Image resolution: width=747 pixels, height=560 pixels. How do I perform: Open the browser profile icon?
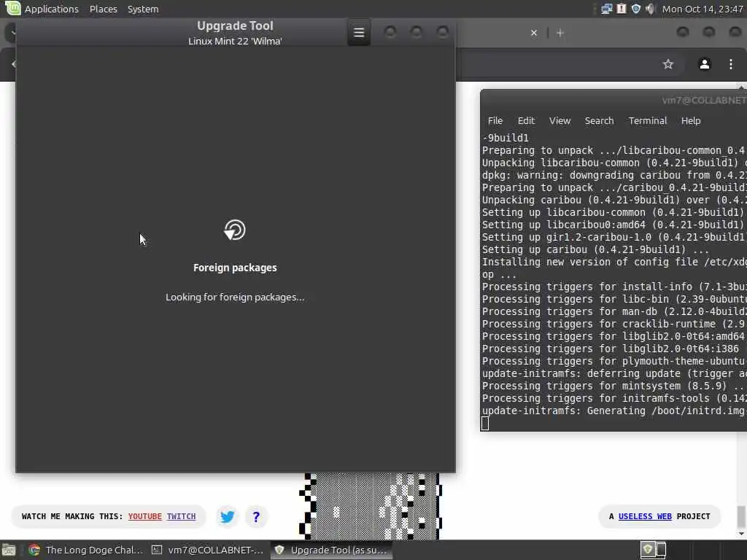tap(705, 64)
